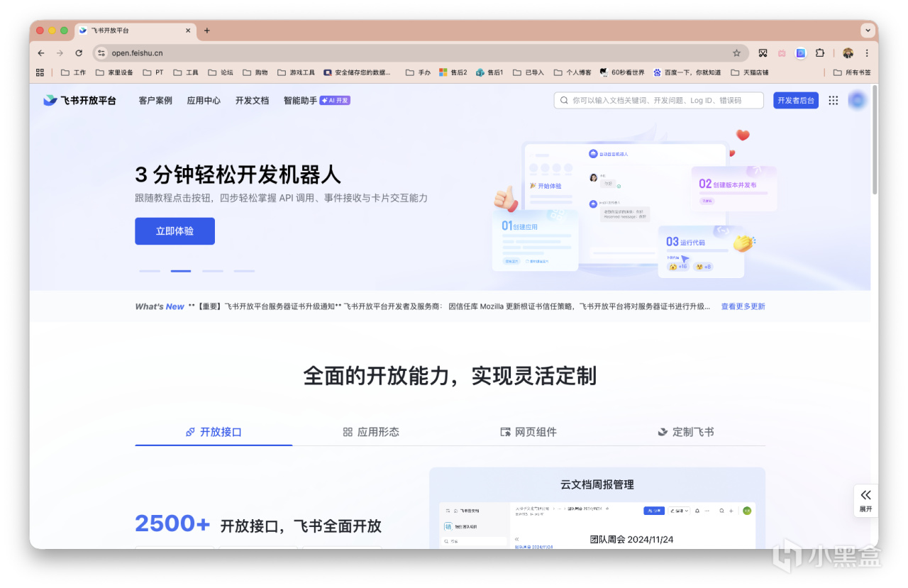The image size is (908, 588).
Task: Switch to the 网页组件 tab
Action: click(528, 432)
